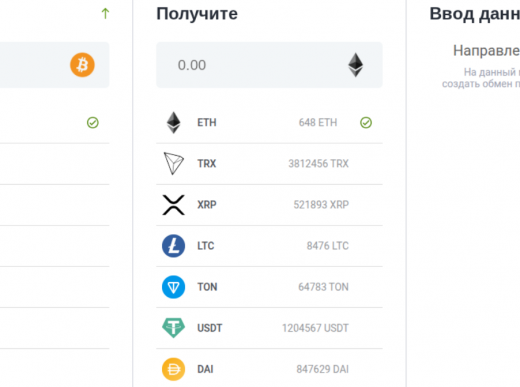
Task: Choose the 521893 XRP reserve amount
Action: (321, 205)
